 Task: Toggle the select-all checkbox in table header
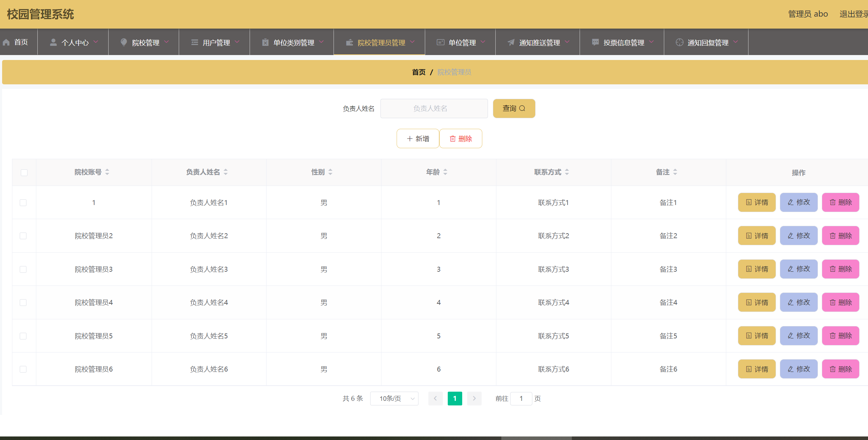click(24, 173)
